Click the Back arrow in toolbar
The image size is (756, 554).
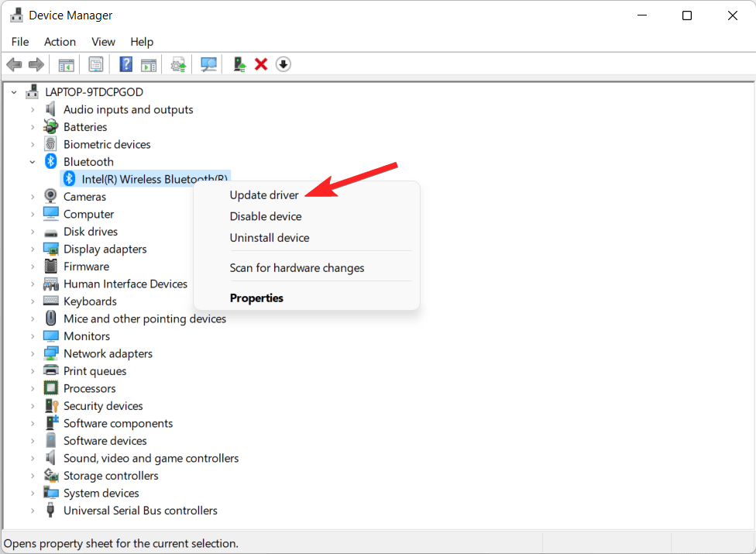[x=14, y=64]
